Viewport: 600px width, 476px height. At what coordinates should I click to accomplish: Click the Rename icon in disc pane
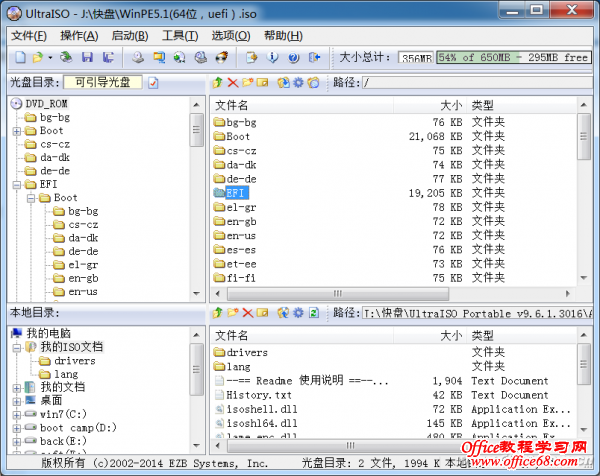pyautogui.click(x=262, y=82)
